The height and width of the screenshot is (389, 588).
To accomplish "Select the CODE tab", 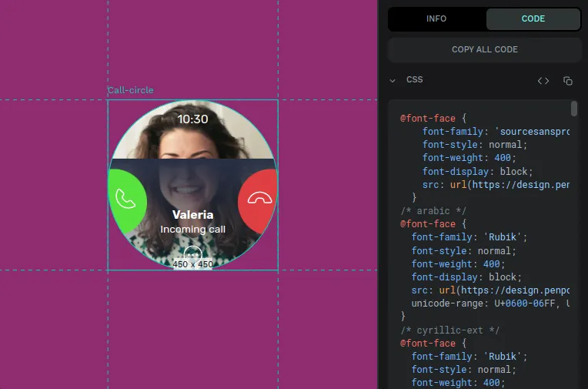I will [x=533, y=19].
